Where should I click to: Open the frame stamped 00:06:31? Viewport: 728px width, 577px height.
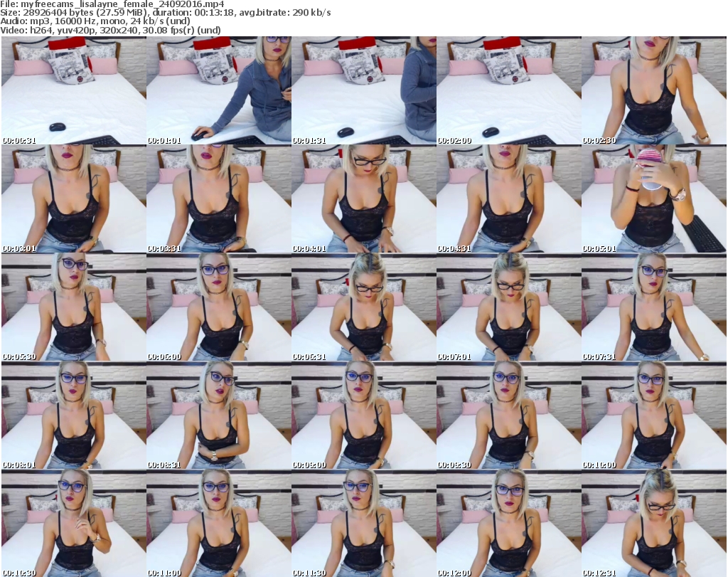[363, 307]
